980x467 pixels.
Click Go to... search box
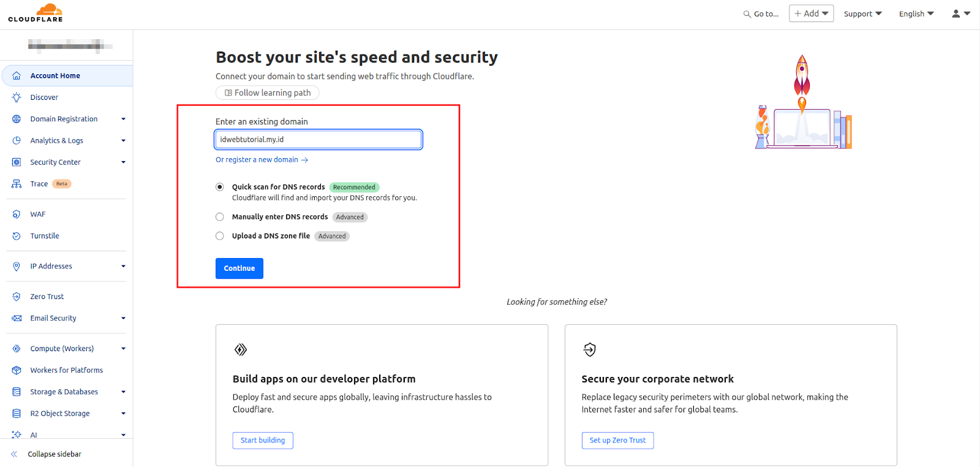[x=761, y=14]
